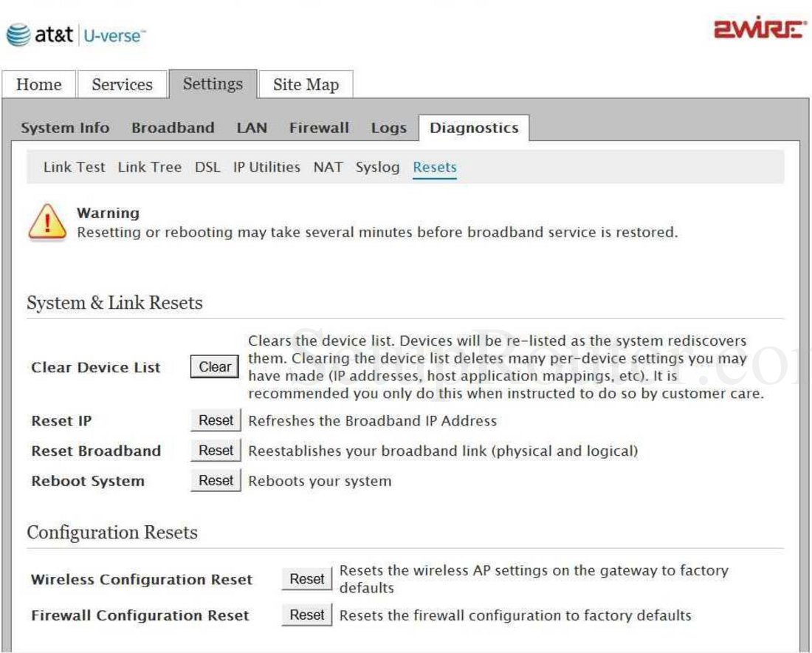Click Reset next to Reset Broadband

(216, 451)
